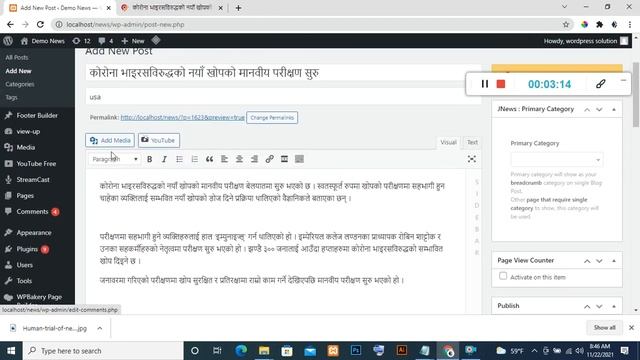Open YouTube Free in the sidebar
This screenshot has width=640, height=360.
(37, 164)
